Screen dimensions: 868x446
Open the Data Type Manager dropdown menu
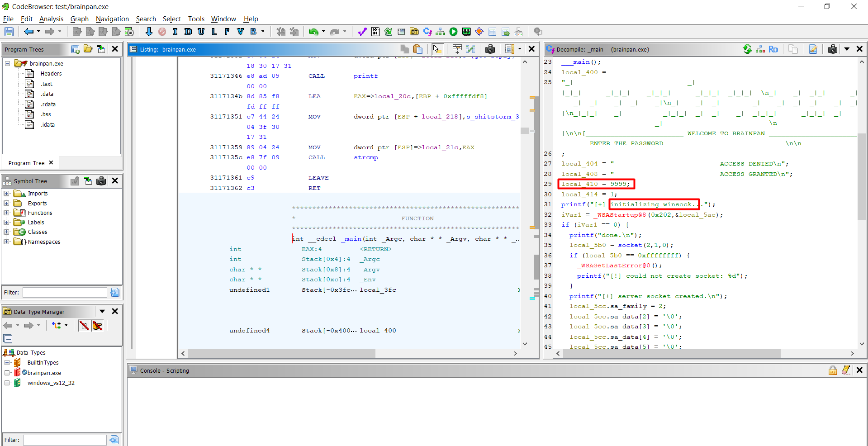tap(102, 312)
